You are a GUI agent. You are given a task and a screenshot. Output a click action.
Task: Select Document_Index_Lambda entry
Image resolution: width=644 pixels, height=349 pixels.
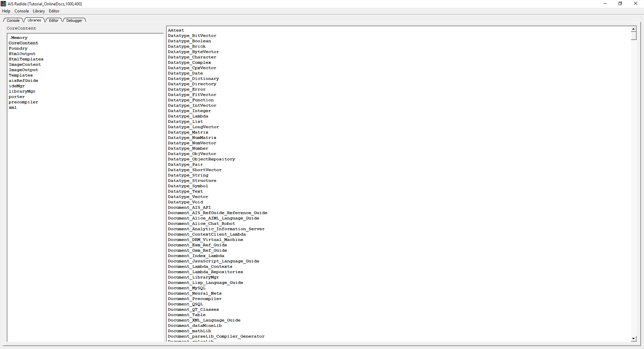click(196, 256)
